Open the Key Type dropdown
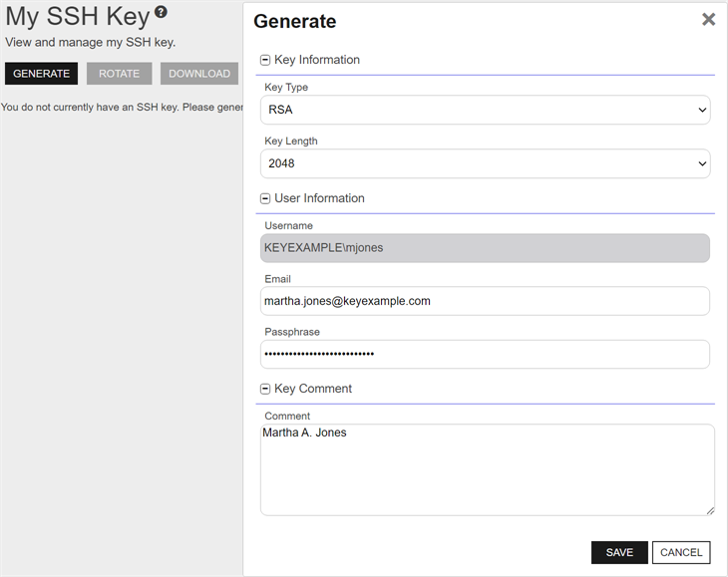Screen dimensions: 728x577 coord(485,110)
